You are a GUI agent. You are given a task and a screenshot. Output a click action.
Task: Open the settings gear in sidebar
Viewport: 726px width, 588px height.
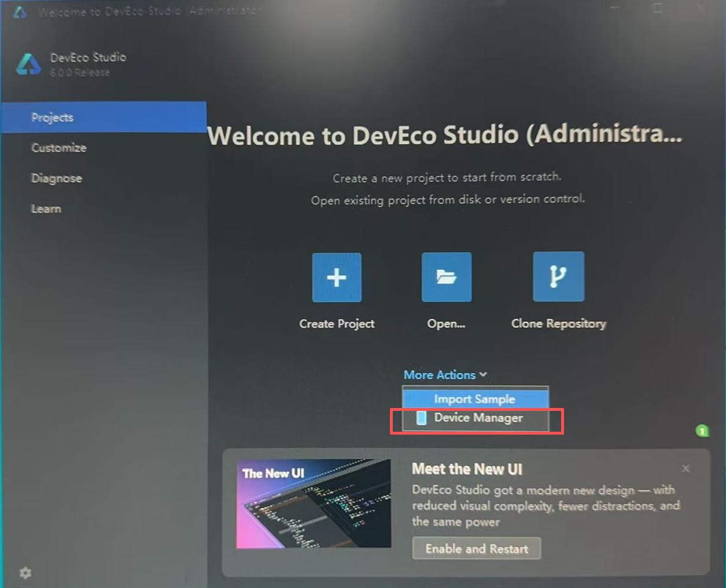pyautogui.click(x=25, y=572)
